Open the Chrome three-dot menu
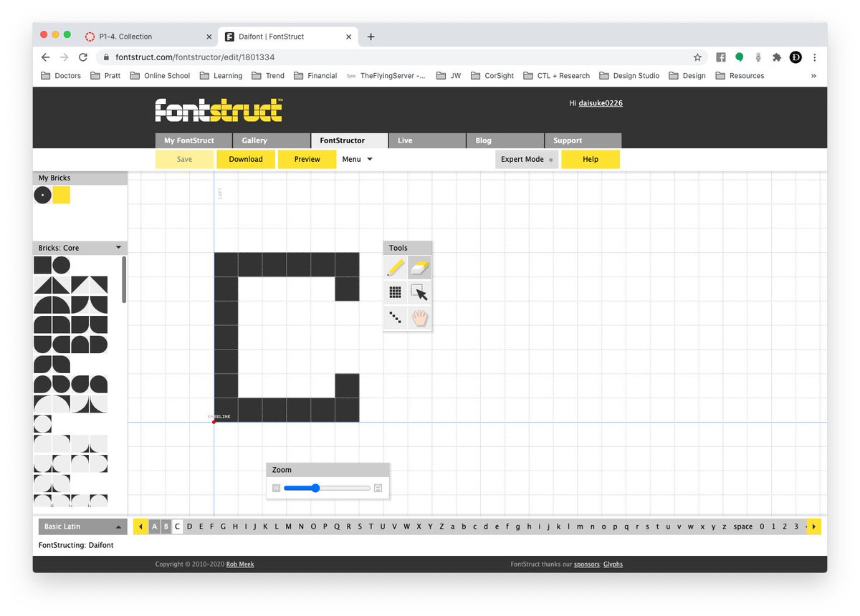Viewport: 860px width, 616px height. click(815, 57)
